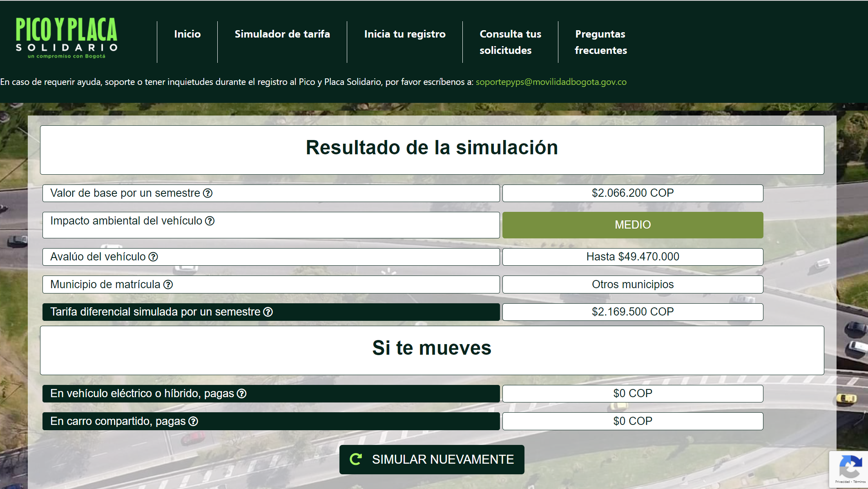The image size is (868, 489).
Task: Click the Otros municipios value field
Action: click(x=632, y=285)
